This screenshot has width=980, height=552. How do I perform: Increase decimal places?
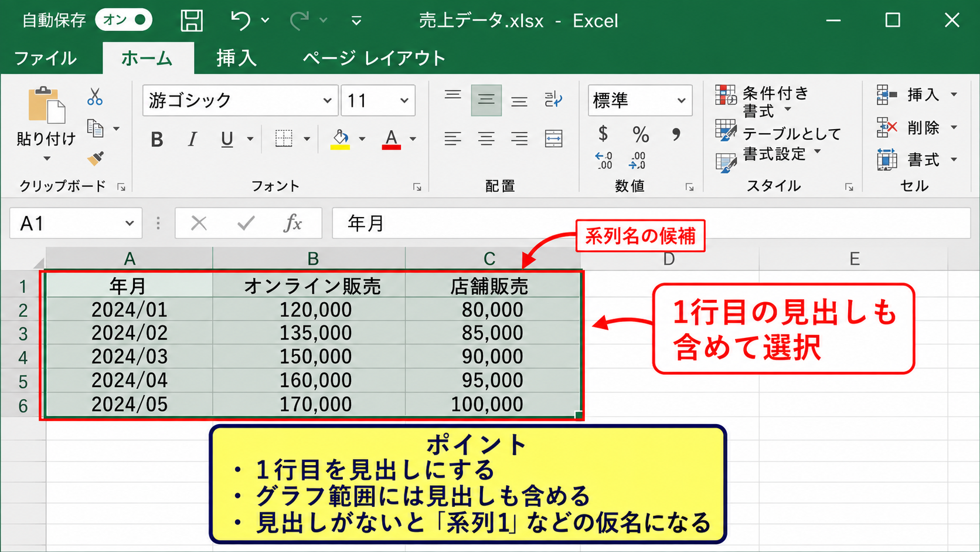[604, 160]
